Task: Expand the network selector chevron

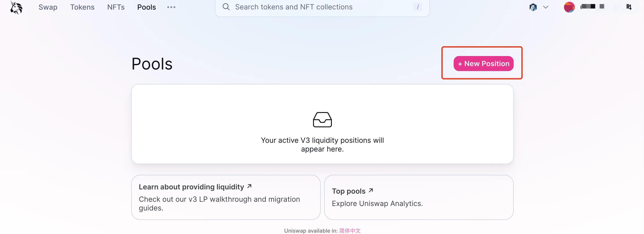Action: pyautogui.click(x=546, y=7)
